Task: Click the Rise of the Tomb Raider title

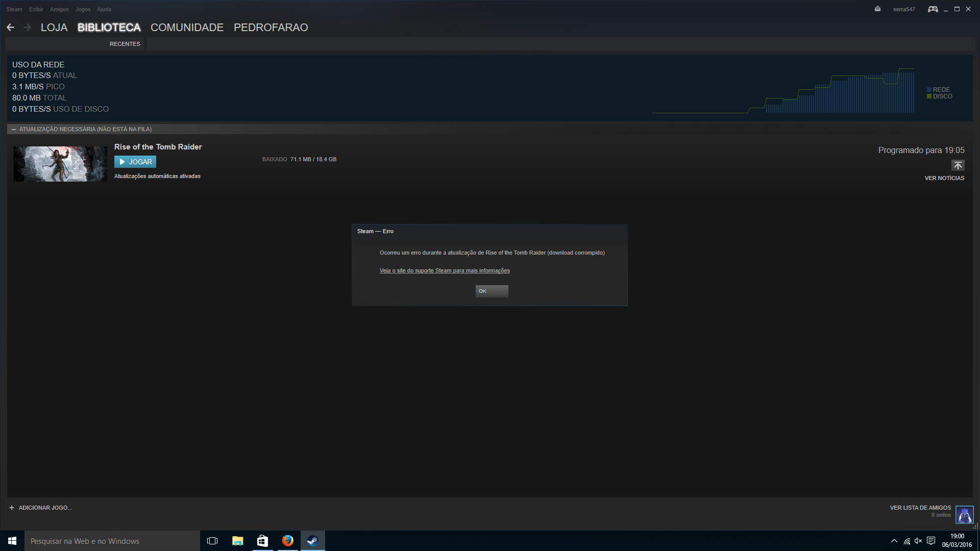Action: pos(158,147)
